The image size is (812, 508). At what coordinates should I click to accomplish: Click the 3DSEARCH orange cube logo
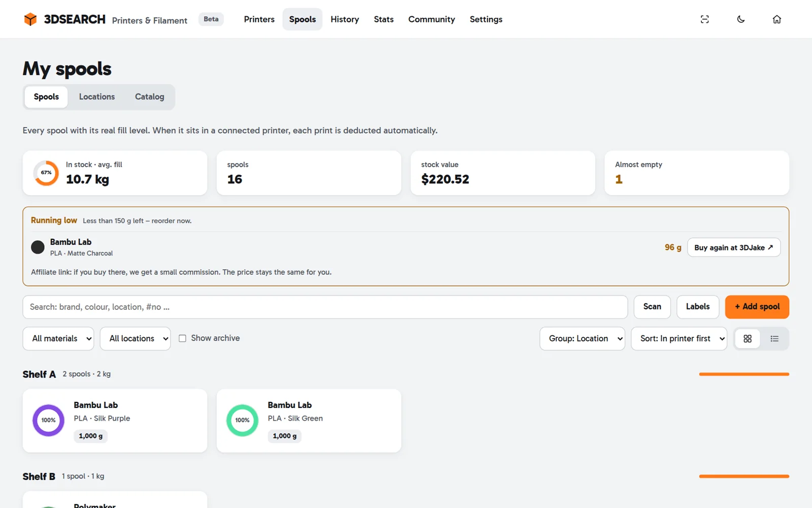(x=30, y=19)
